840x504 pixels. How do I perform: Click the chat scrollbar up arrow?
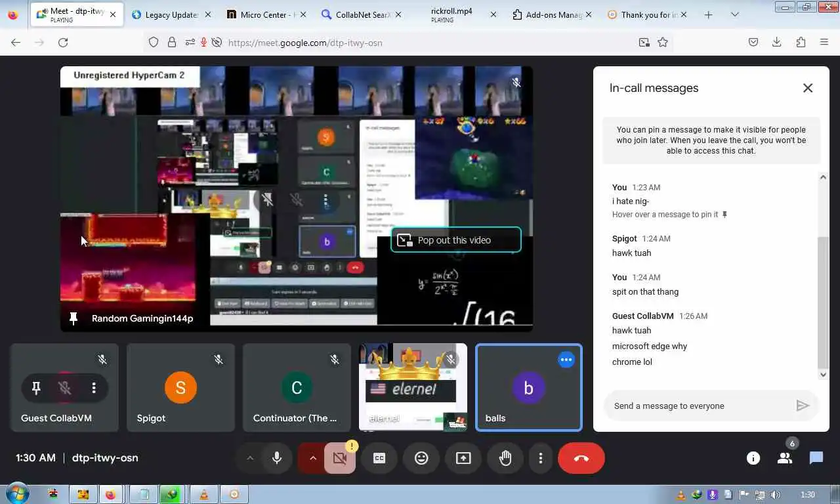tap(824, 177)
